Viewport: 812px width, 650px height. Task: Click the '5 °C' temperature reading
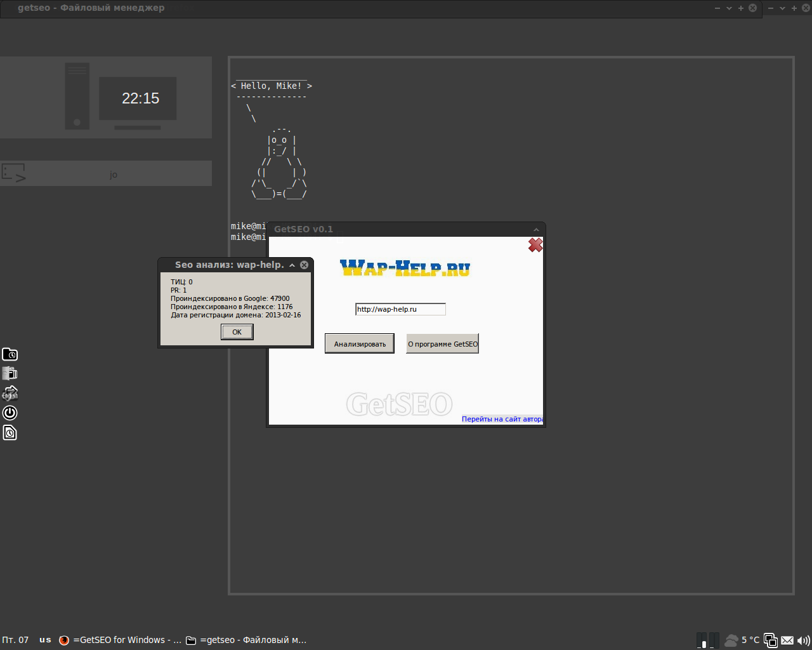pyautogui.click(x=750, y=640)
